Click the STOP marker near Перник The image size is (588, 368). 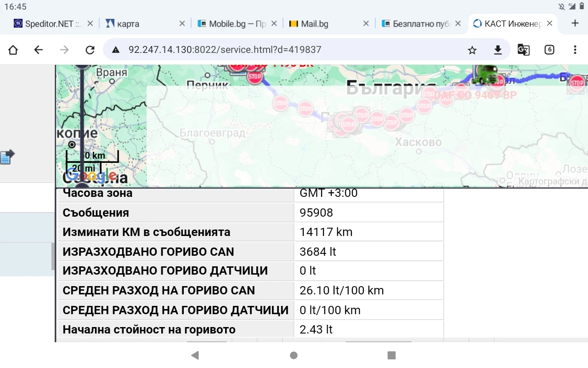point(254,77)
